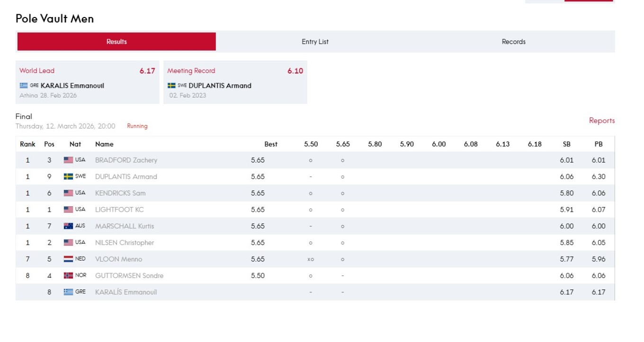
Task: Click the Australian flag beside MARSCHALL Kurtis
Action: click(x=69, y=226)
